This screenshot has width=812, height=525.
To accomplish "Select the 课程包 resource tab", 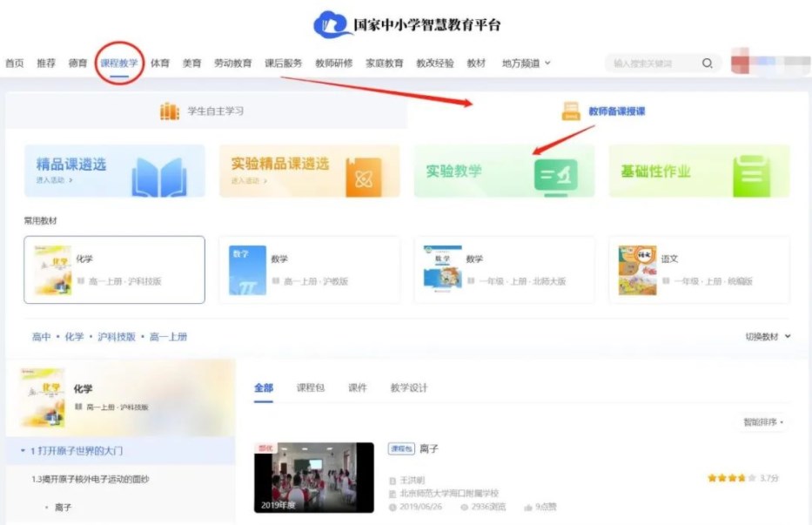I will 311,387.
